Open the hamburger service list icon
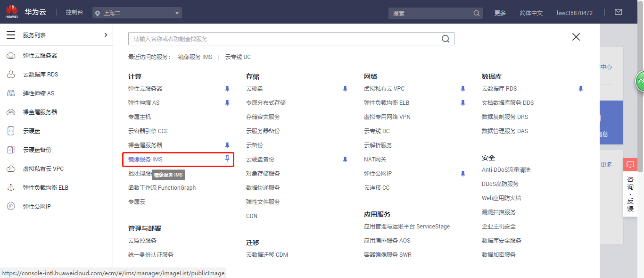Viewport: 644px width, 278px height. pos(11,35)
